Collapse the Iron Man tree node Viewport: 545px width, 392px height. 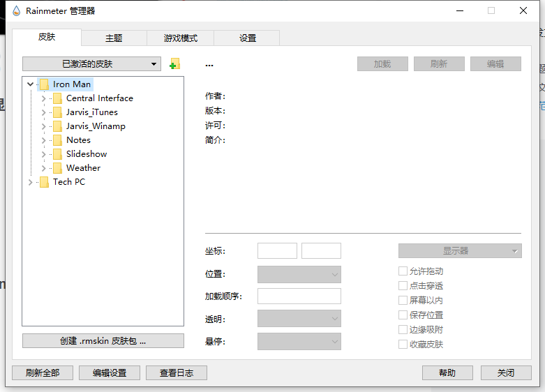[x=30, y=84]
